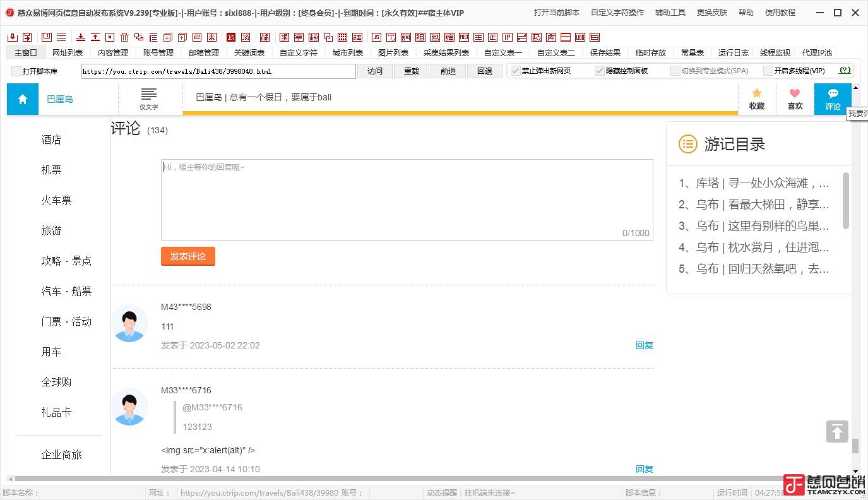
Task: Click the URL address input field
Action: 218,71
